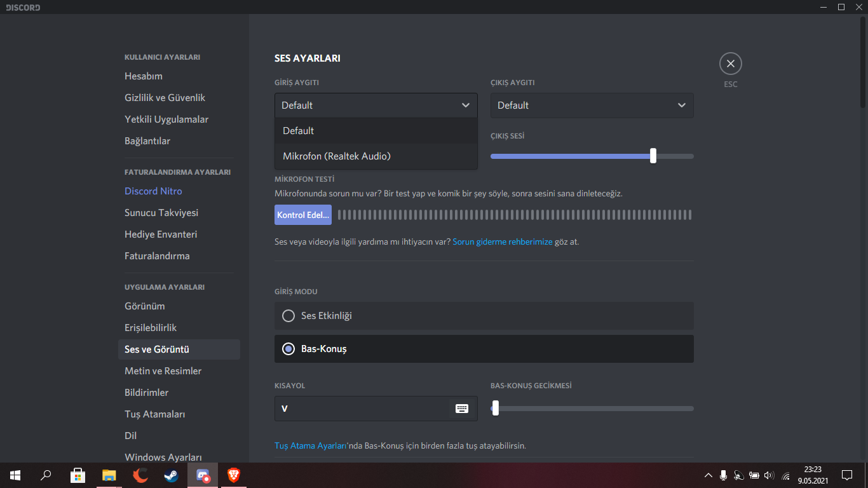Open the Wi-Fi network tray icon

point(786,475)
